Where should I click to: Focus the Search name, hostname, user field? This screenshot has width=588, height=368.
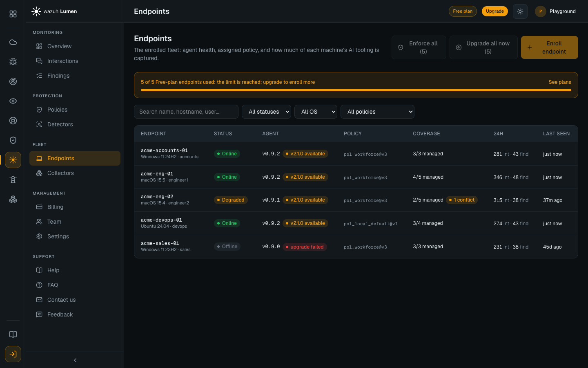click(186, 112)
